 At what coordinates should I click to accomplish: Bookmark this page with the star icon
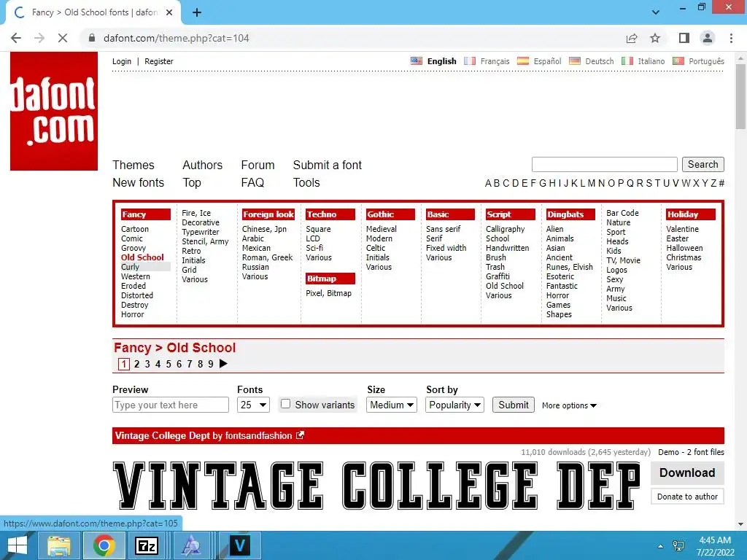(x=656, y=38)
